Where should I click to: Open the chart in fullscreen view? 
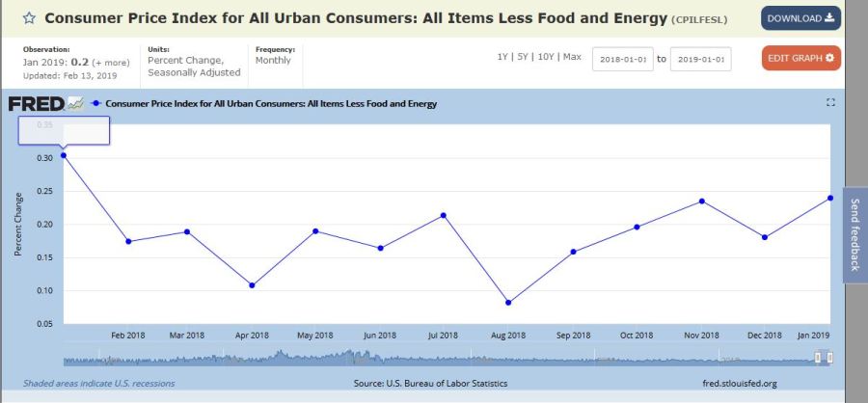pyautogui.click(x=830, y=103)
